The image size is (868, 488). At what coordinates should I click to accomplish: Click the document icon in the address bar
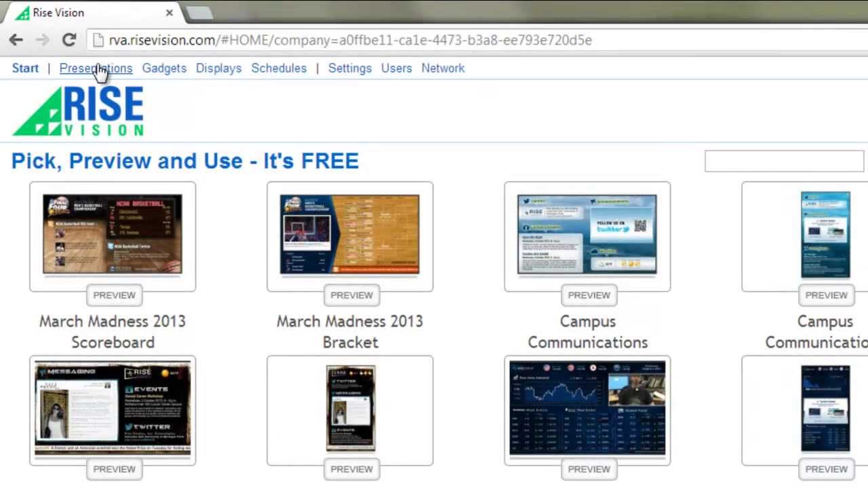point(99,40)
